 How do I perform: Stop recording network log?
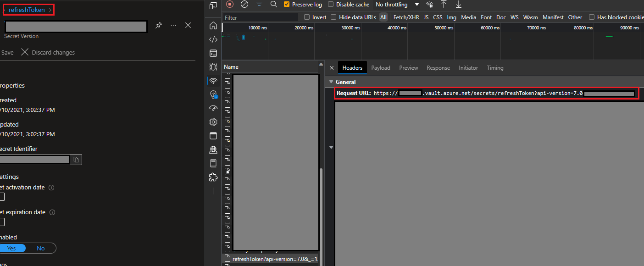(230, 4)
